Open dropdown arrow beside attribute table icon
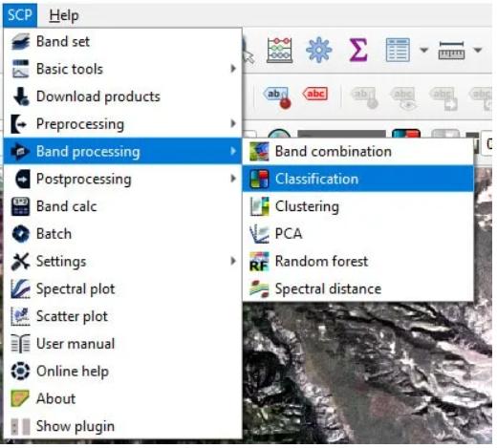The height and width of the screenshot is (448, 497). coord(423,50)
